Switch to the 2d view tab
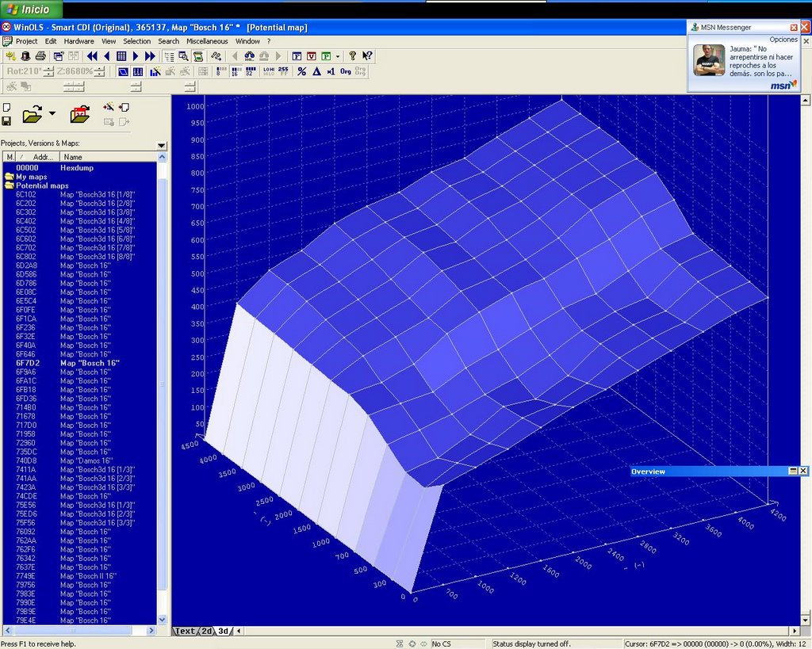Image resolution: width=812 pixels, height=649 pixels. (x=206, y=631)
